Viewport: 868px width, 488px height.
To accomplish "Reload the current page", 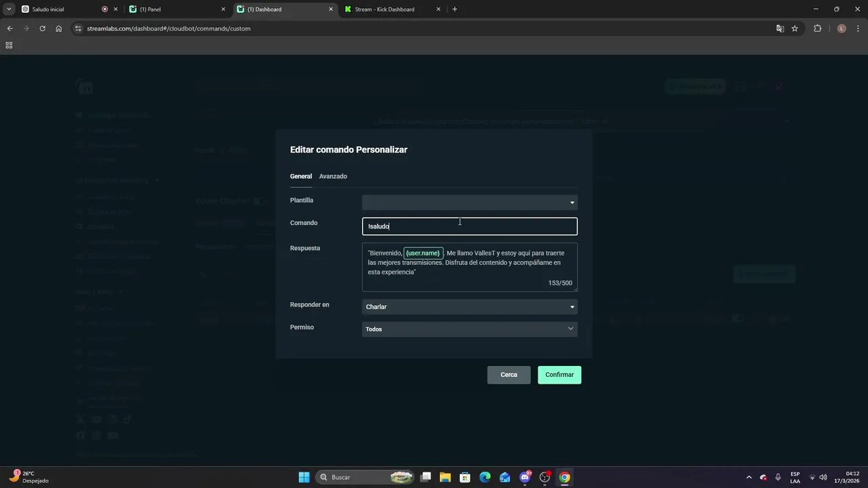I will [x=42, y=28].
